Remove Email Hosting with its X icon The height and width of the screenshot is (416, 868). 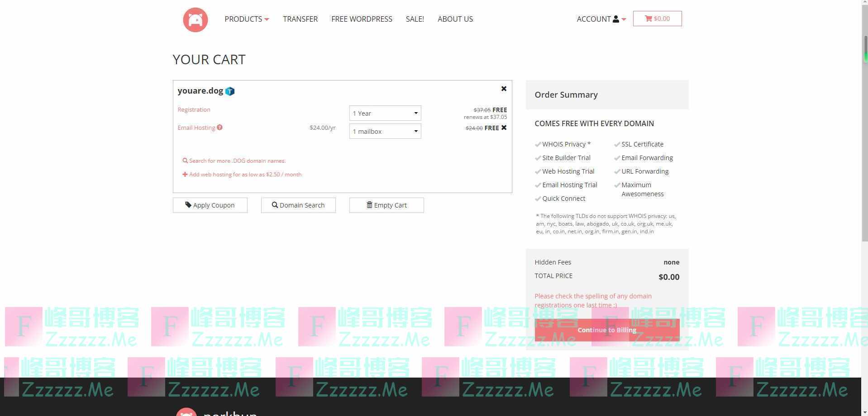(x=504, y=128)
